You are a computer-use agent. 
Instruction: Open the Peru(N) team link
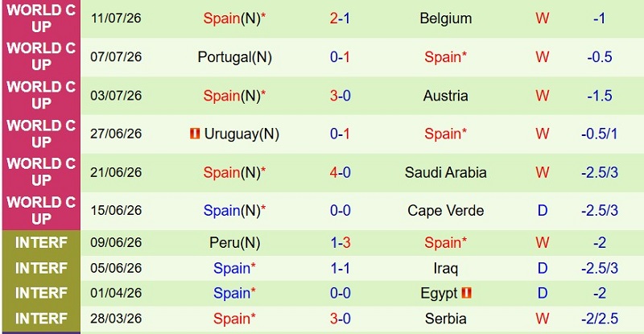pos(234,243)
